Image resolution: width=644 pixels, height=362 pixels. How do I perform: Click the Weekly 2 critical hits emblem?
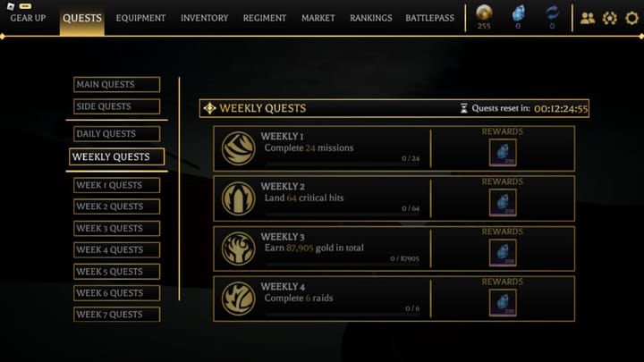pos(239,198)
